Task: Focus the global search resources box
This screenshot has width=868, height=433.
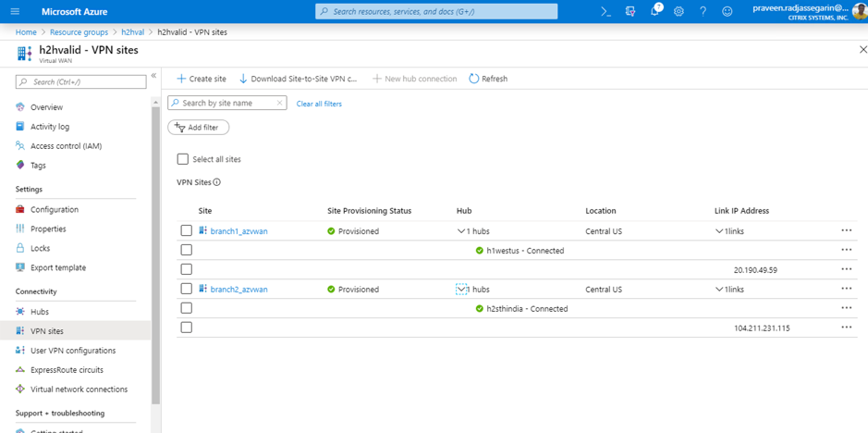Action: coord(436,11)
